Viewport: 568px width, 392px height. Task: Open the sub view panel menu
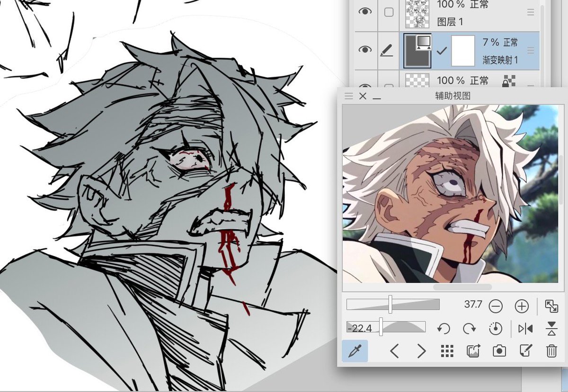click(x=349, y=96)
